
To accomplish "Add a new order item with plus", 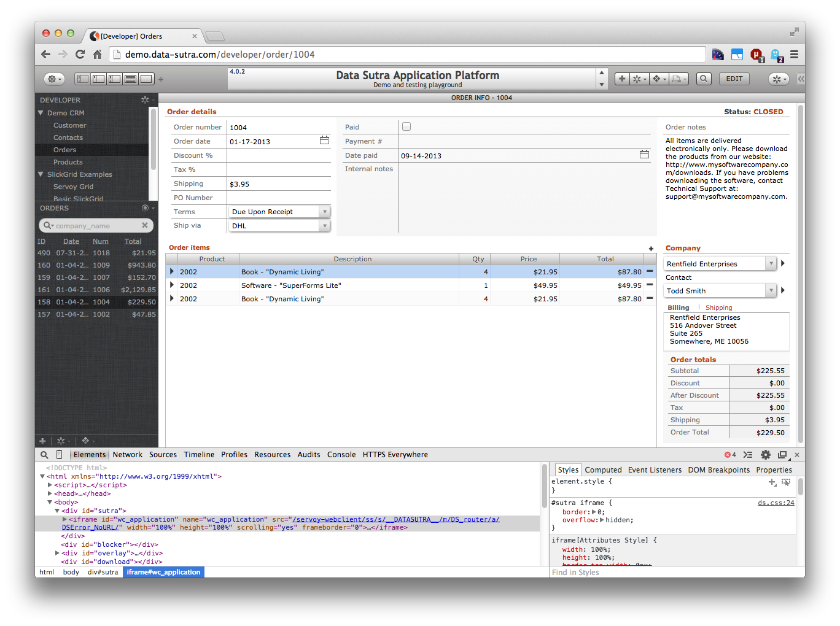I will click(x=651, y=249).
